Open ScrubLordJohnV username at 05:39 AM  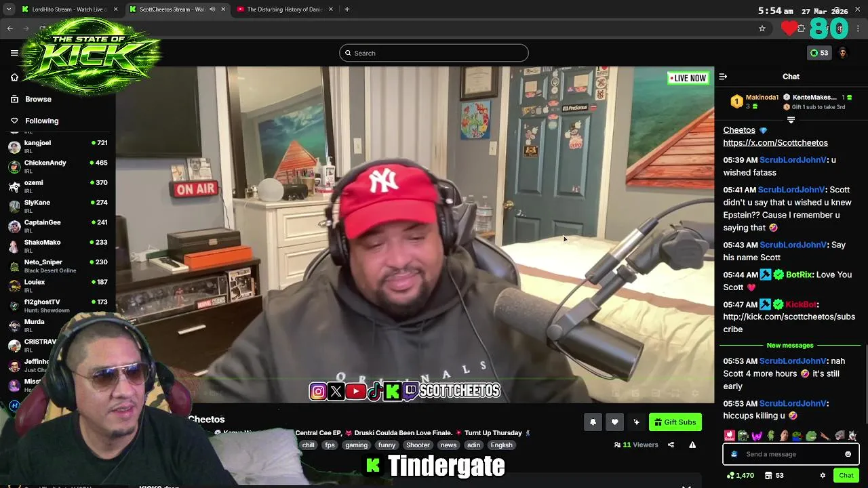[793, 160]
